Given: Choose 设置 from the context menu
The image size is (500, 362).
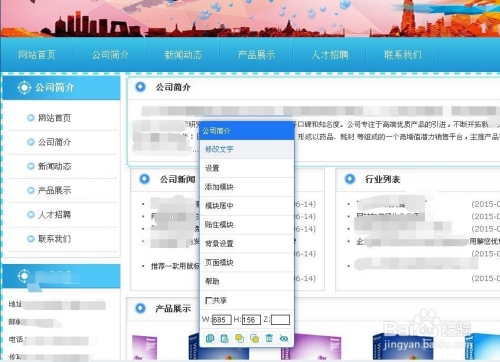Looking at the screenshot, I should pos(247,168).
